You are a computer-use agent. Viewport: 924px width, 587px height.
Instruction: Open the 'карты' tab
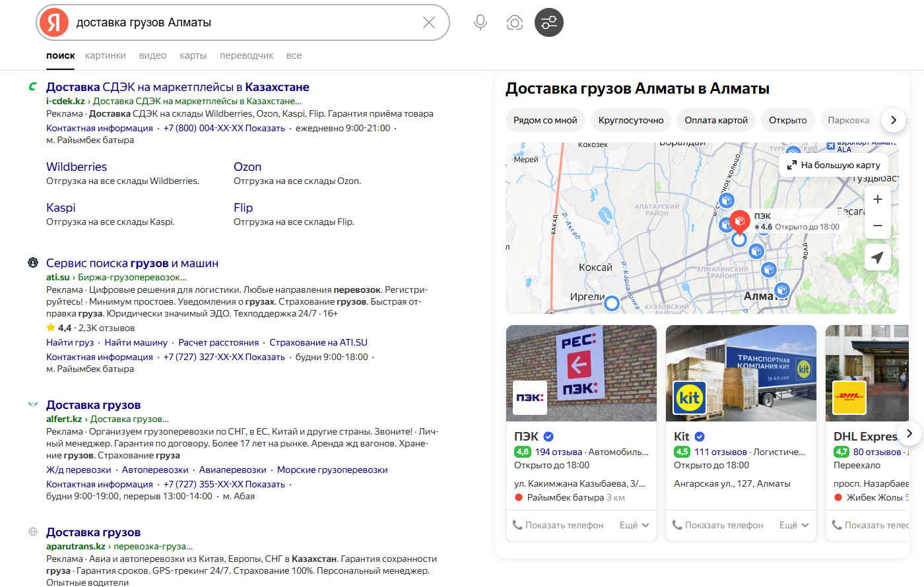click(193, 55)
